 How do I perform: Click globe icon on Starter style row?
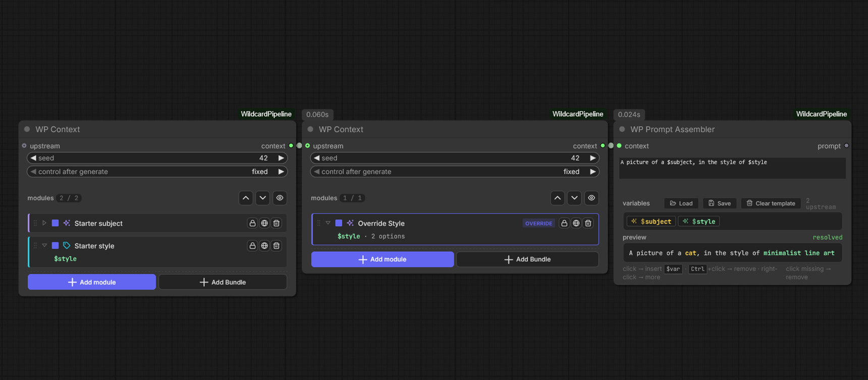click(264, 246)
